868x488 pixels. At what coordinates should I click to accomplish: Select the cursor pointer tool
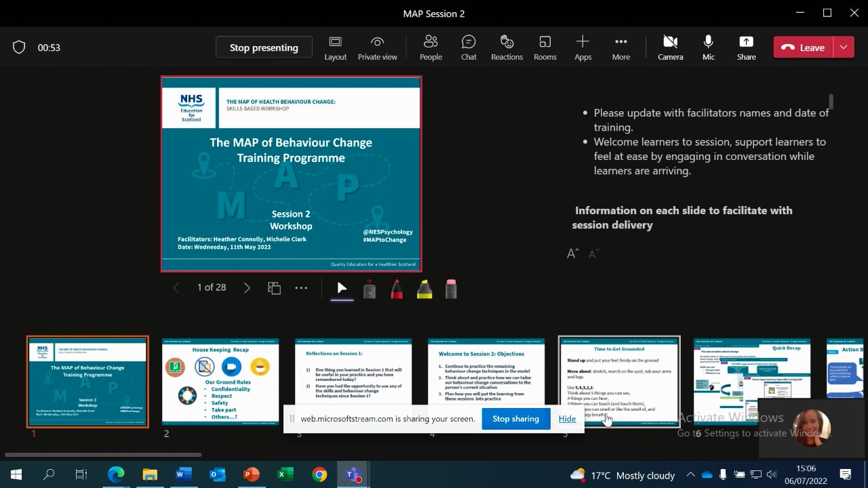pos(342,289)
